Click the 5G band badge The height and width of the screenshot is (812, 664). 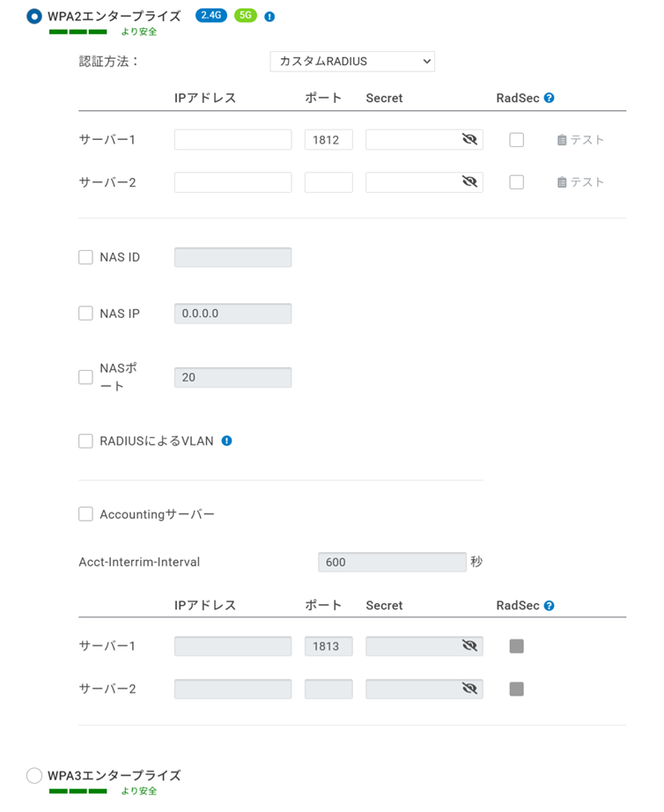tap(246, 16)
